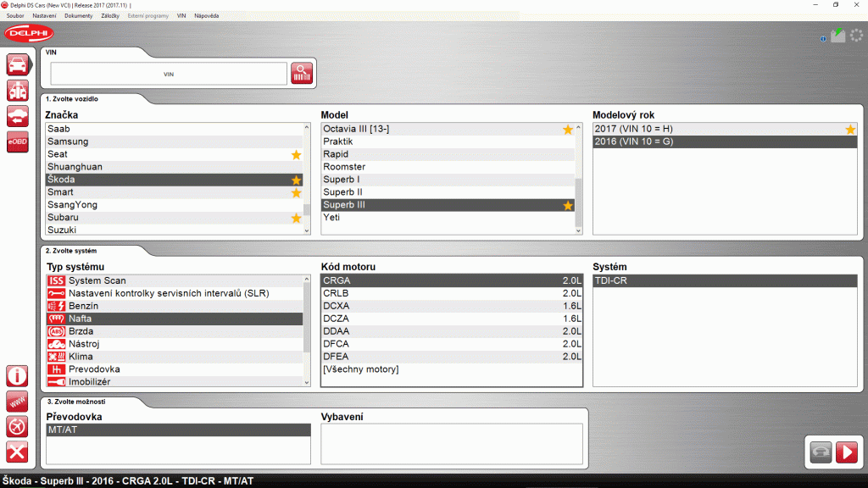Toggle favorite star next to Subaru

[x=296, y=219]
